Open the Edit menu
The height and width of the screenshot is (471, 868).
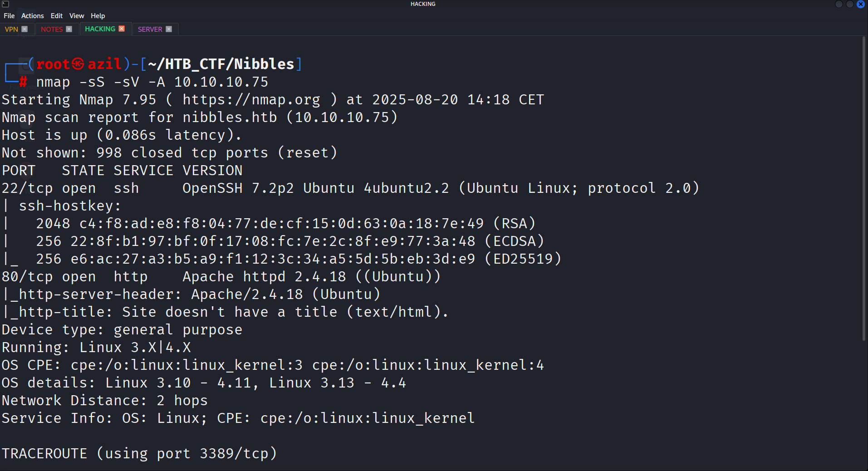coord(57,16)
